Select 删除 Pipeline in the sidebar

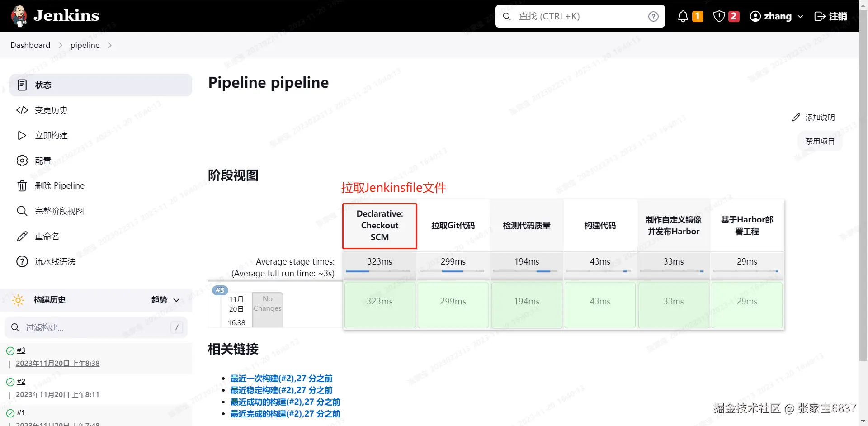pyautogui.click(x=101, y=186)
